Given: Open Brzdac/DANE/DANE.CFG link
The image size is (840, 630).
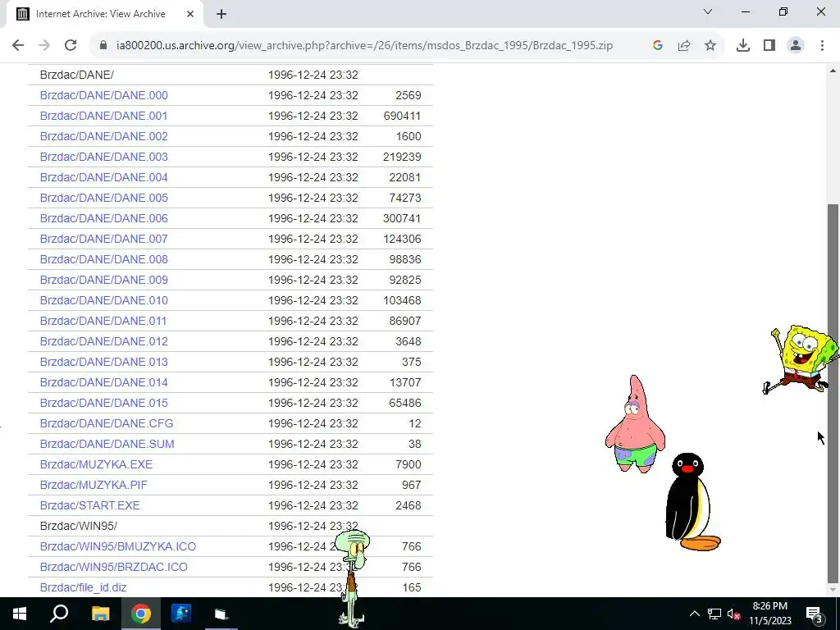Looking at the screenshot, I should pos(107,423).
